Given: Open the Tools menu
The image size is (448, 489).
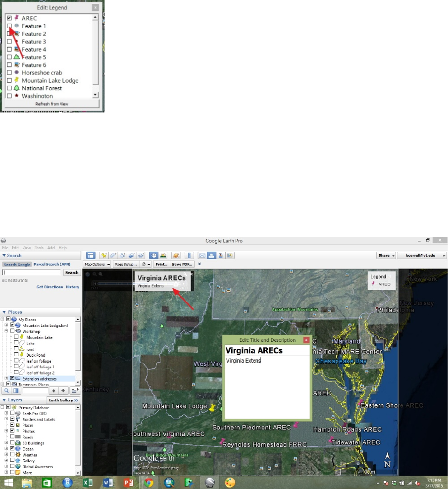Looking at the screenshot, I should click(x=39, y=248).
